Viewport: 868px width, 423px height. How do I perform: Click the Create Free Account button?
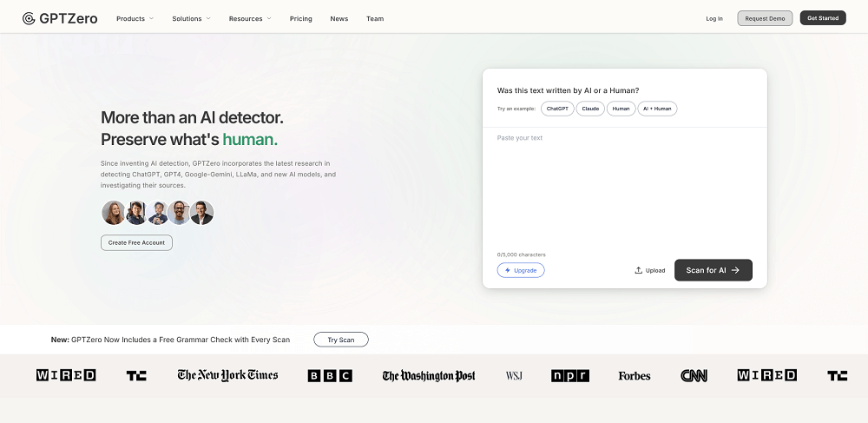(137, 242)
